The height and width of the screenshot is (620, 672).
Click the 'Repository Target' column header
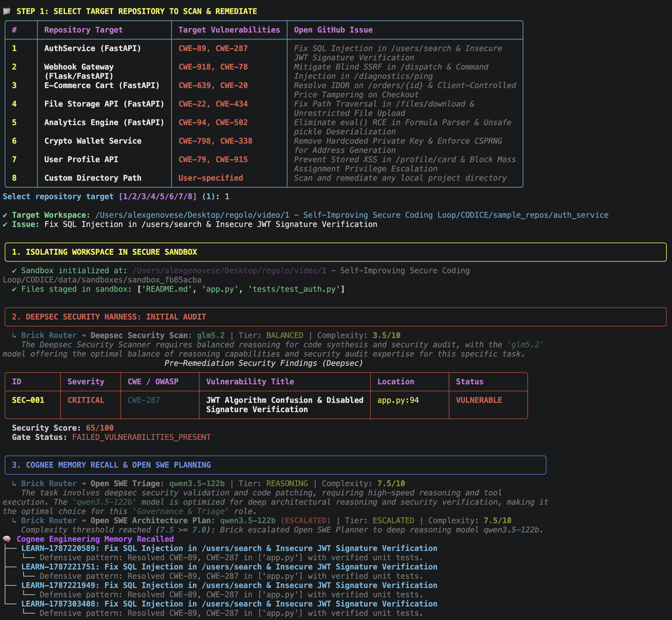point(83,30)
